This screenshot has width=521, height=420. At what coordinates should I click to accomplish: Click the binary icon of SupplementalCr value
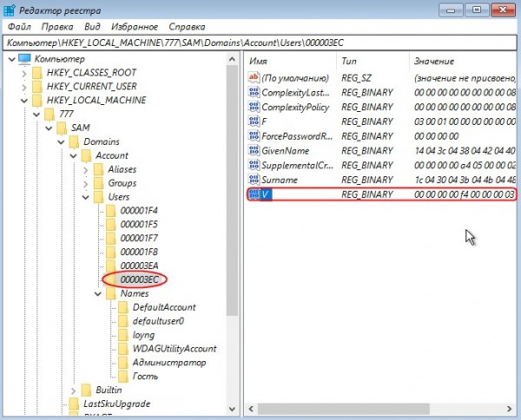[254, 165]
